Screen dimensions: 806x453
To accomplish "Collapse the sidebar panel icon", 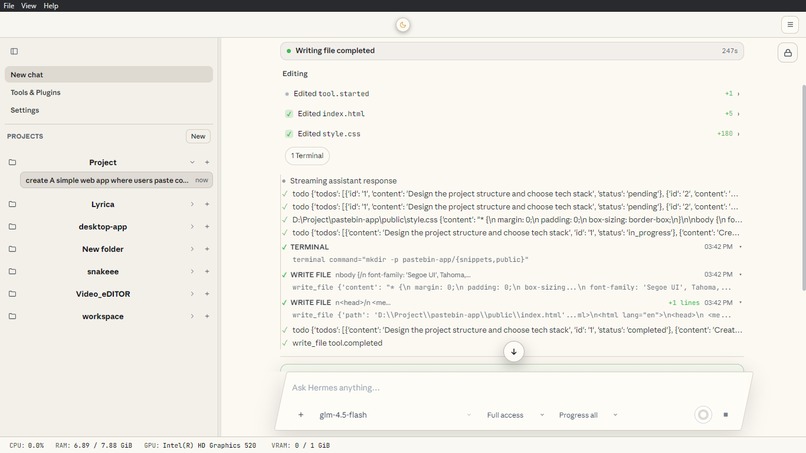I will 14,51.
